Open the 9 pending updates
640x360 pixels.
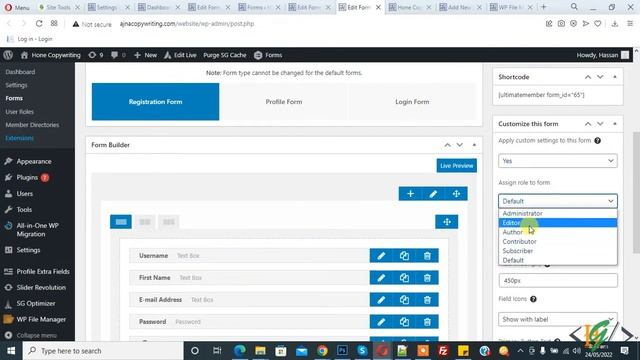(96, 55)
